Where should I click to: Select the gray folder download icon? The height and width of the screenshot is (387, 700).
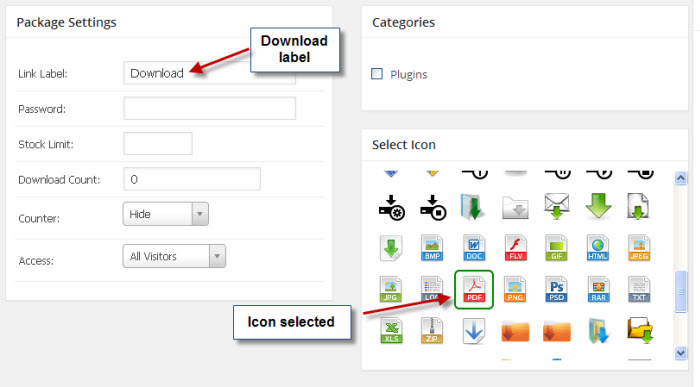click(515, 208)
